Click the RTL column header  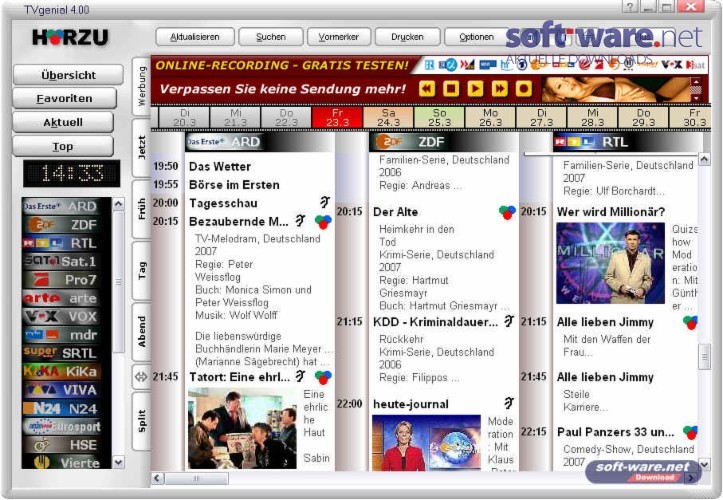(x=628, y=142)
